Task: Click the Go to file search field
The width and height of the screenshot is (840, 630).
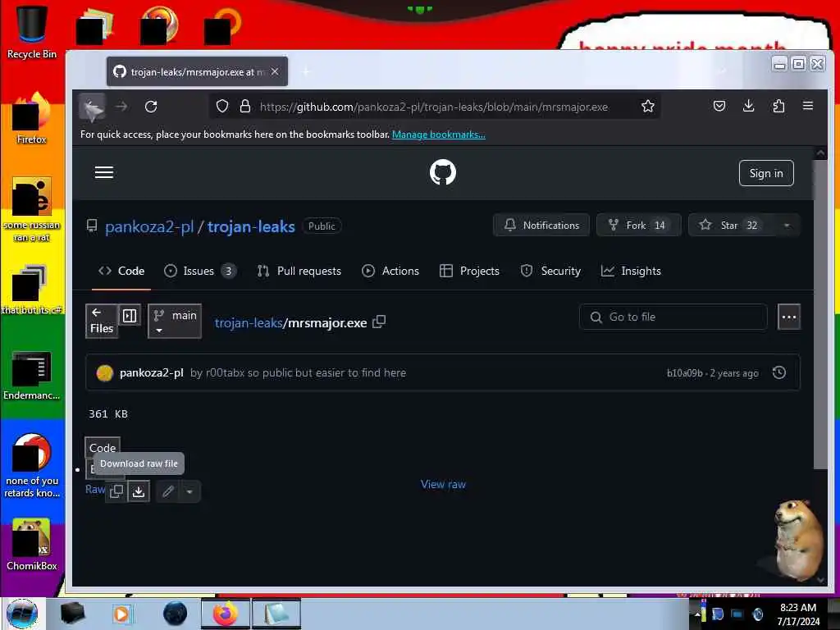Action: [673, 317]
